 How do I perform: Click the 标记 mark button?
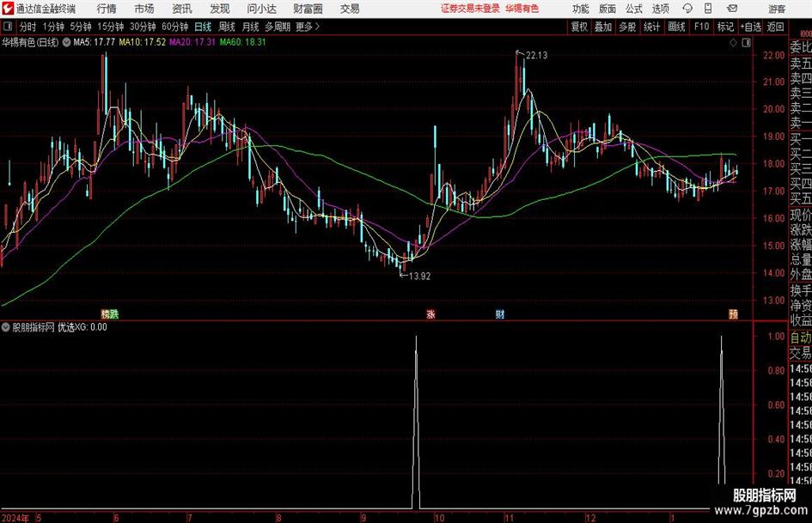click(725, 27)
